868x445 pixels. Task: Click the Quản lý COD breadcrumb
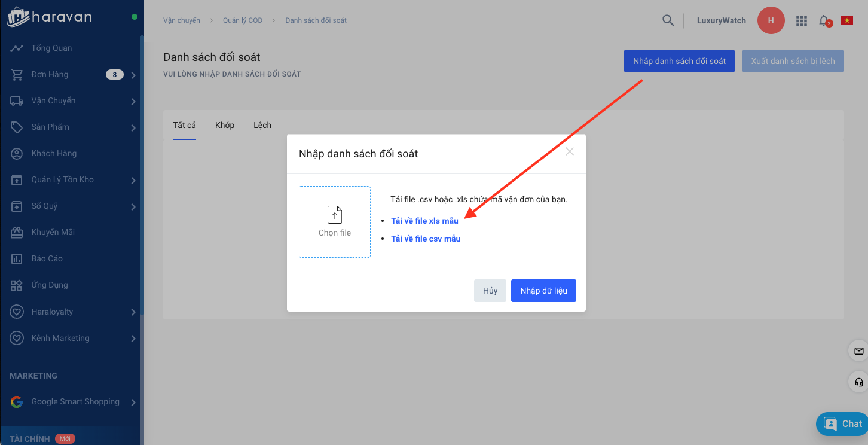pyautogui.click(x=243, y=20)
